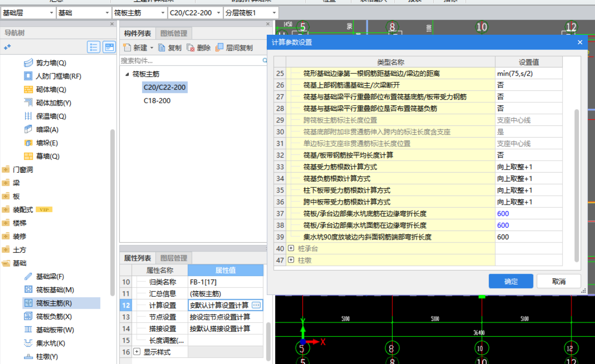Screen dimensions: 595x364
Task: Click the min(75,s/2) value in row 25
Action: coord(529,73)
